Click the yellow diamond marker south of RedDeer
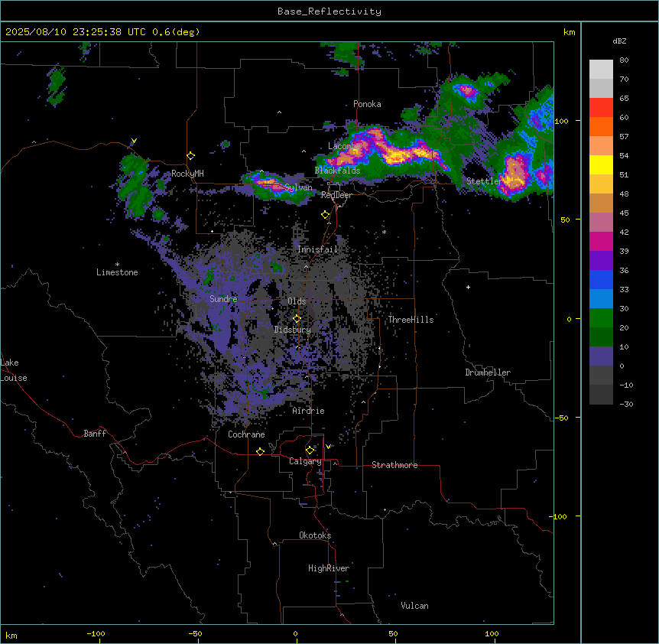659x644 pixels. click(325, 215)
